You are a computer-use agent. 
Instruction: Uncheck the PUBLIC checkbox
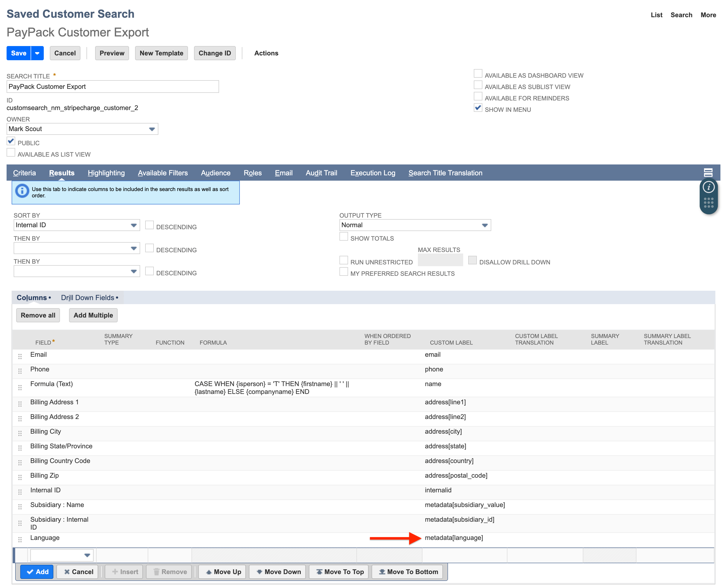click(11, 141)
